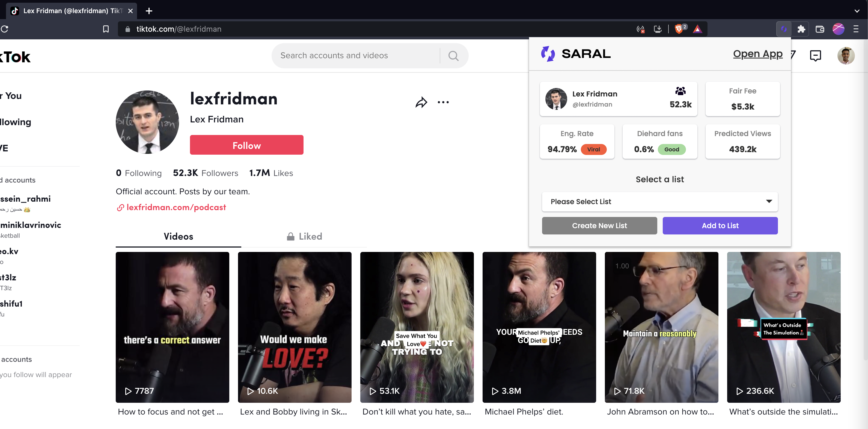Viewport: 868px width, 429px height.
Task: Click the lock icon in the address bar
Action: 127,29
